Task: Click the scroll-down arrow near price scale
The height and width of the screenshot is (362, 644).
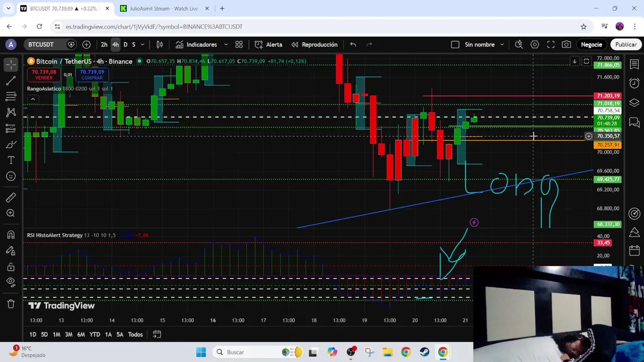Action: coord(575,61)
